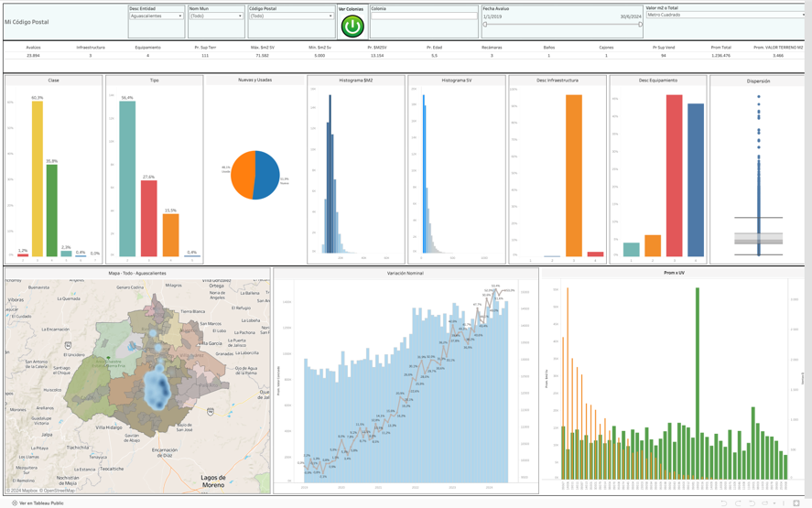Click the Pr. $M2SV value 13.154
The image size is (812, 508).
pos(377,56)
